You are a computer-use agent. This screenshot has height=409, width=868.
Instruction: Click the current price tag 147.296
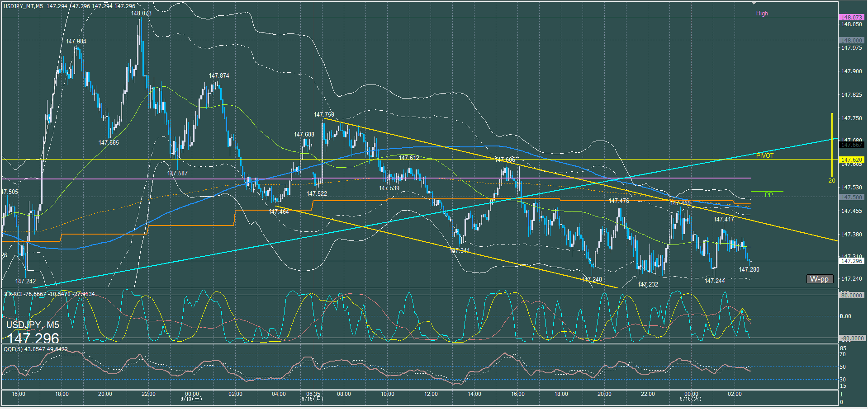pyautogui.click(x=851, y=261)
